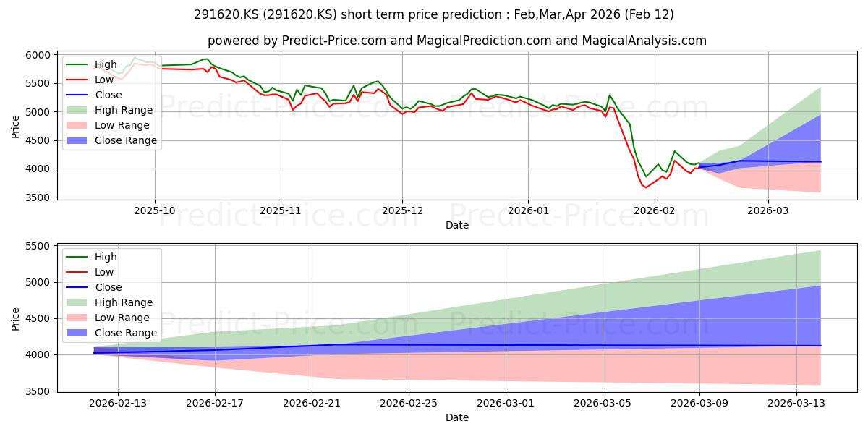
Task: Click the '2026-02' x-axis label of top chart
Action: coord(654,210)
